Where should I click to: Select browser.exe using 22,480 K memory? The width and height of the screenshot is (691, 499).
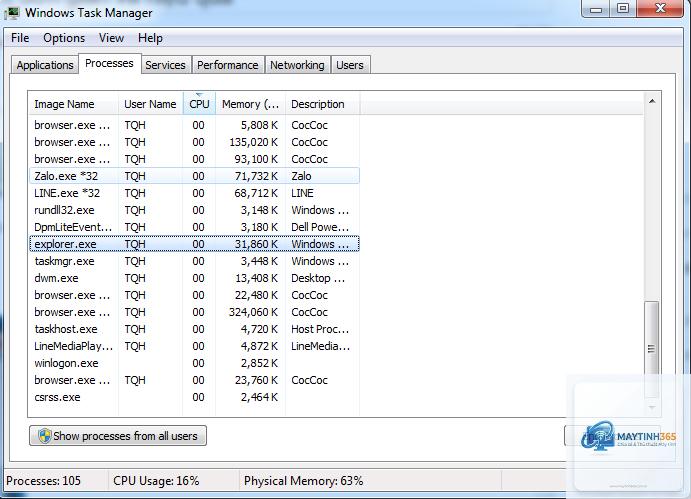tap(194, 295)
